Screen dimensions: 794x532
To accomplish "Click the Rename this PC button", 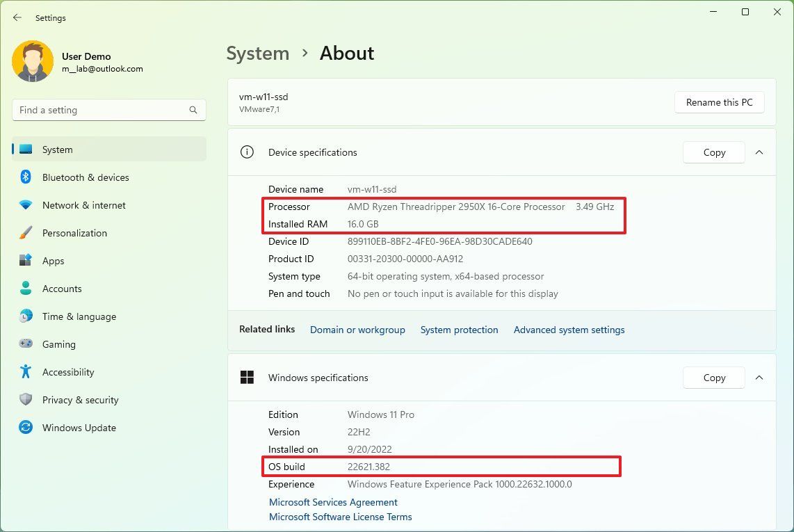I will (x=719, y=102).
